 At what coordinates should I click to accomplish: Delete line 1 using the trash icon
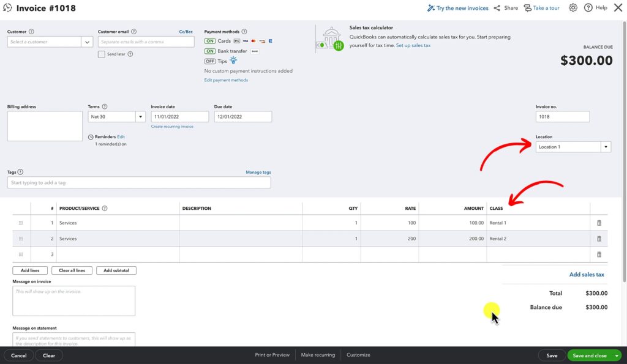click(599, 222)
